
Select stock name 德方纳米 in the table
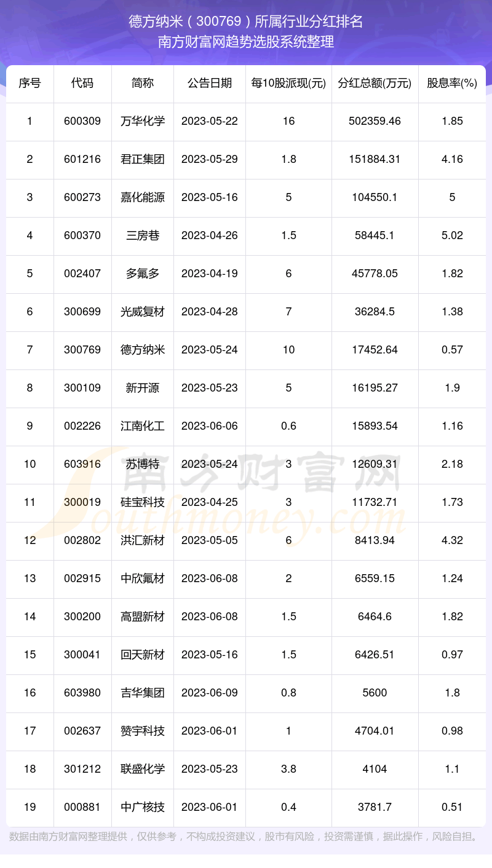143,350
